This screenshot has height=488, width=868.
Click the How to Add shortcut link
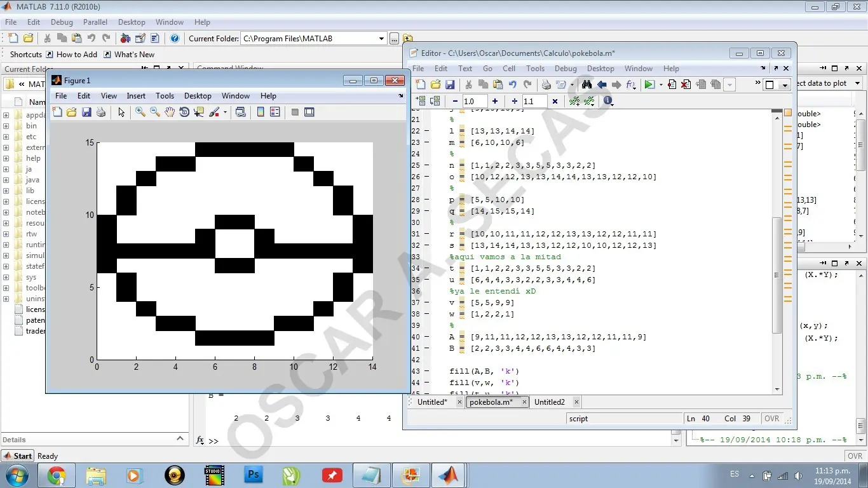click(72, 55)
